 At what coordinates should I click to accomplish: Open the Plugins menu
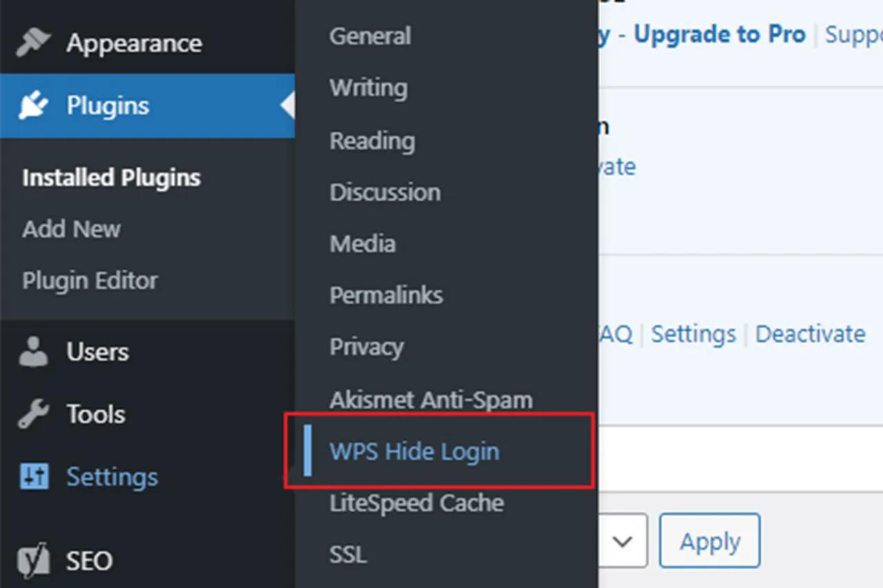[x=108, y=105]
